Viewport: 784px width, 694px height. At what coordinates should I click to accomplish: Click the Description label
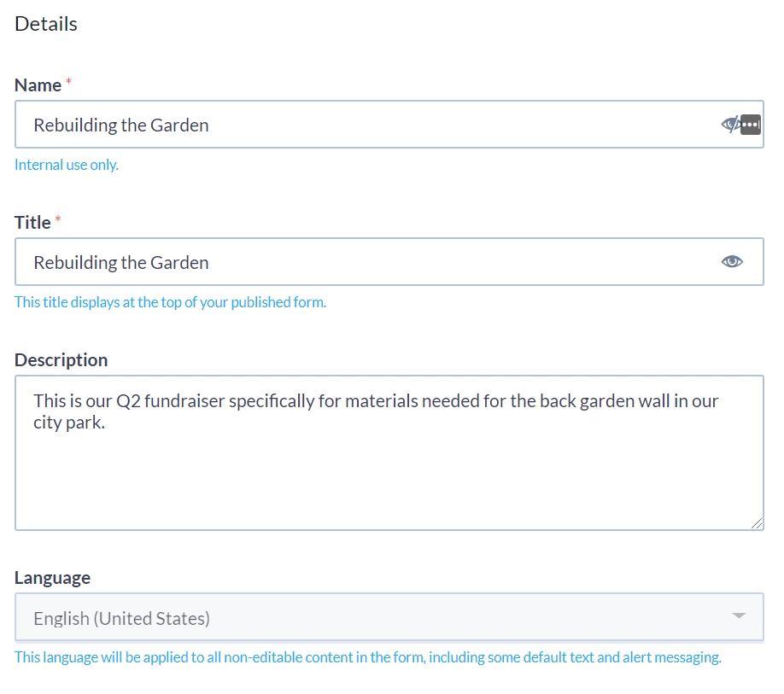point(61,360)
